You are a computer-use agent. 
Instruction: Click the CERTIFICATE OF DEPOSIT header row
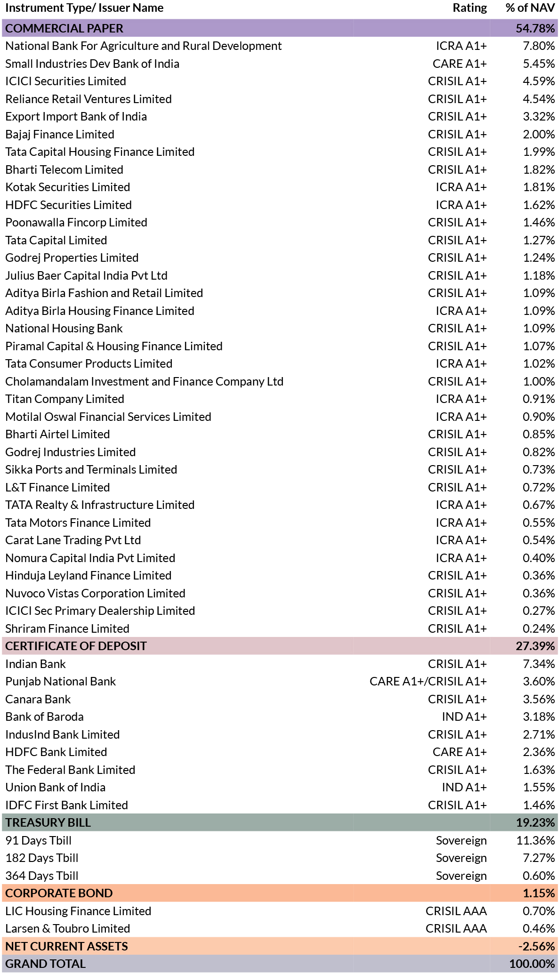click(280, 646)
